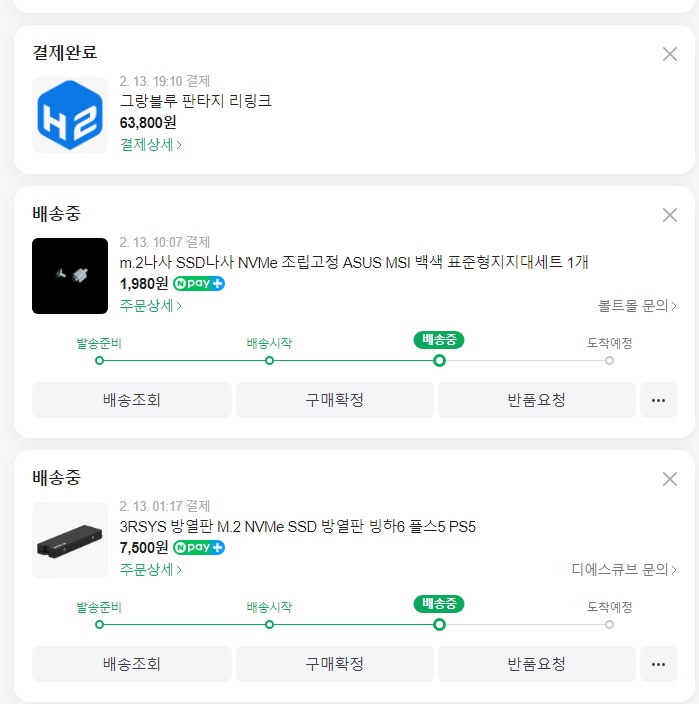Click the 3RSYS heatsink product thumbnail
This screenshot has width=699, height=704.
click(70, 540)
